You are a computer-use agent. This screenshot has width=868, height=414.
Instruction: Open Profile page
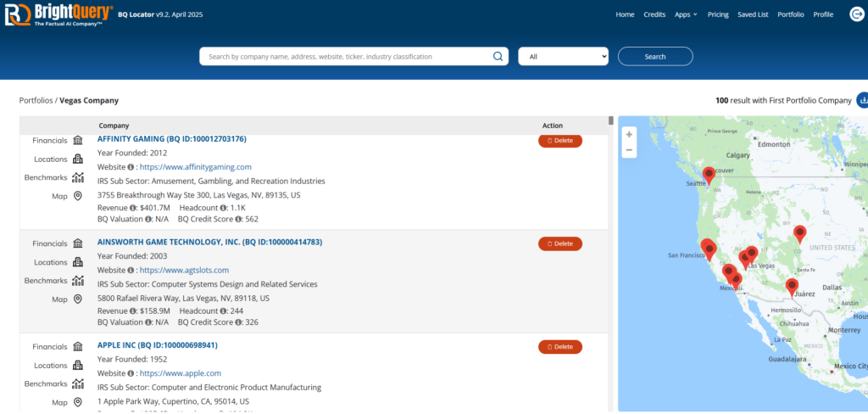(x=823, y=14)
